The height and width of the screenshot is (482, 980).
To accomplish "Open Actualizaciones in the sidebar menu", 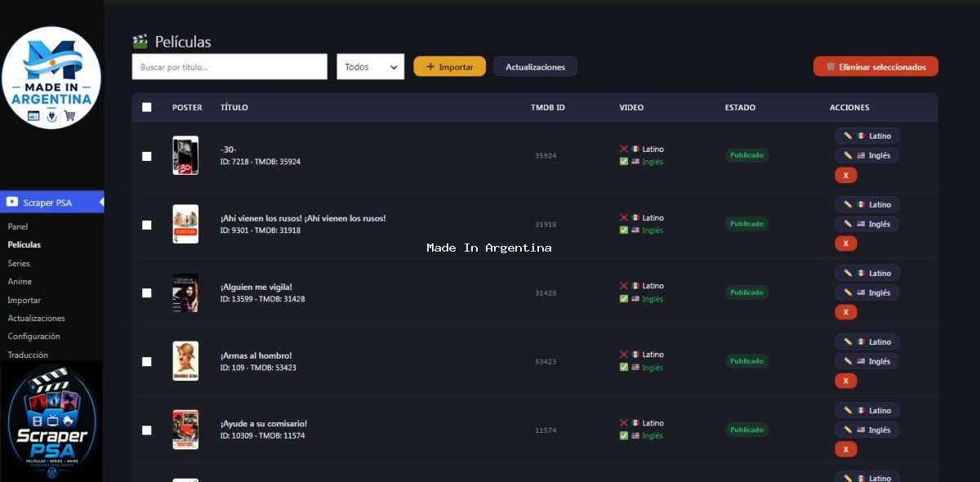I will pyautogui.click(x=36, y=319).
